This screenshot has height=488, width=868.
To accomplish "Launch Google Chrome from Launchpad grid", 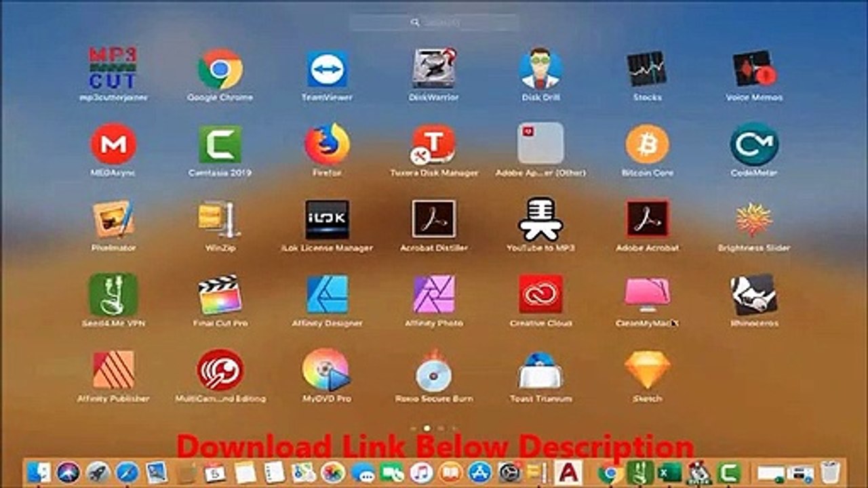I will click(x=220, y=68).
